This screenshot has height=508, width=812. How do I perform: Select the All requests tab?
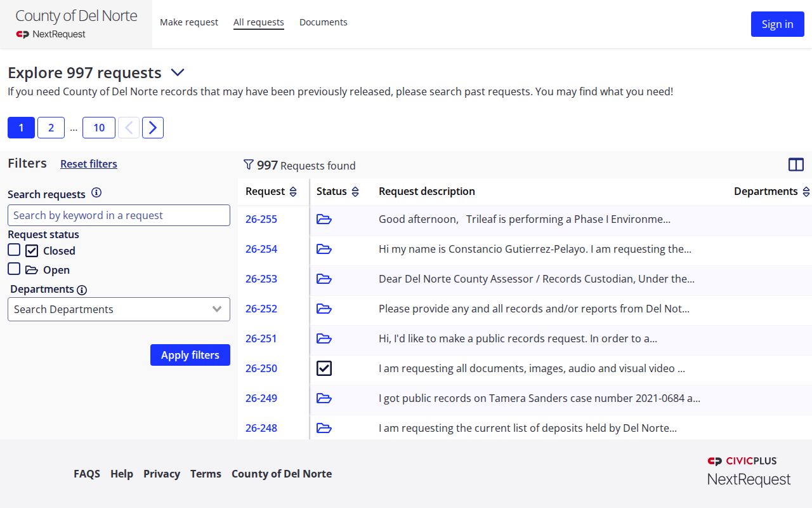tap(259, 22)
